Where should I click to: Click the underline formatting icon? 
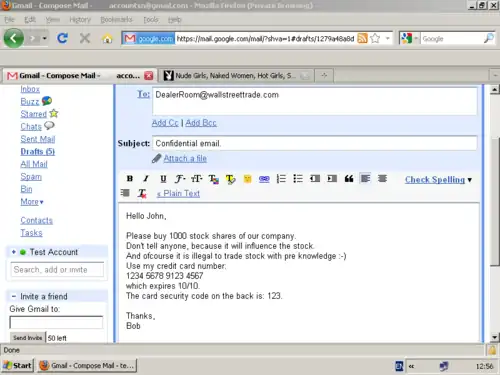coord(163,179)
